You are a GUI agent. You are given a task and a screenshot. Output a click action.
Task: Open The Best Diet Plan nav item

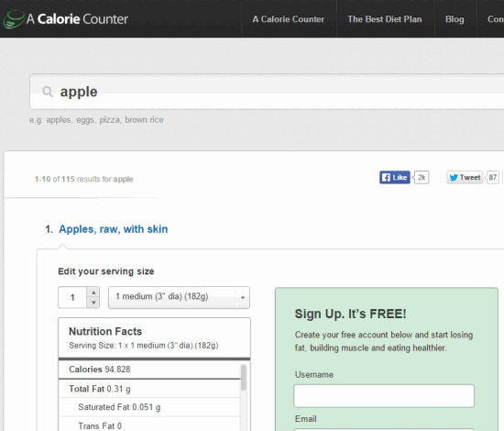tap(385, 19)
